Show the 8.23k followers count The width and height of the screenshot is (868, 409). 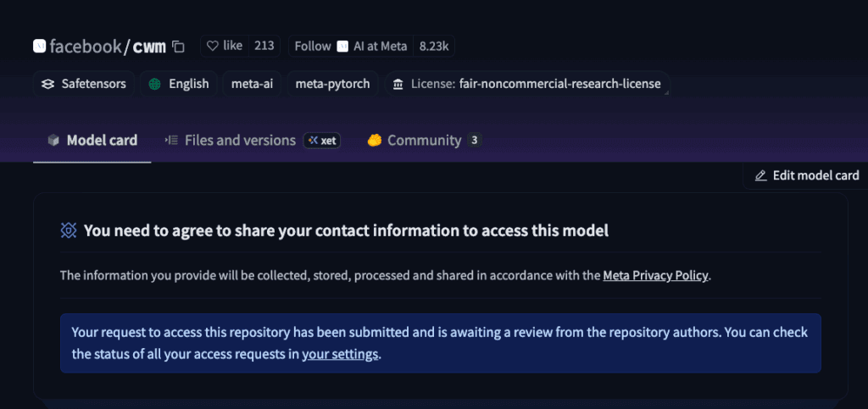(x=435, y=46)
